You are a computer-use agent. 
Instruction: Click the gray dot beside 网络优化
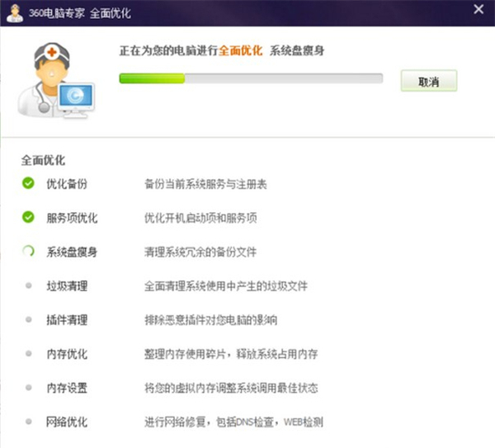tap(28, 422)
